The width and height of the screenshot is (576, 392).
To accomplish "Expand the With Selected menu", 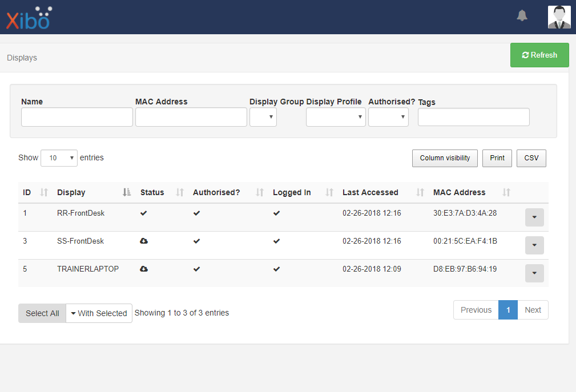I will point(99,313).
